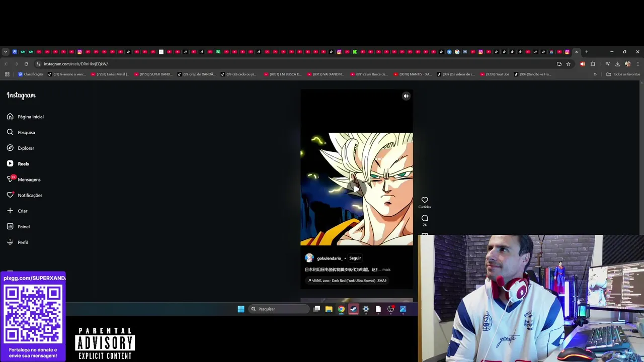Viewport: 644px width, 362px height.
Task: Click the Instagram logo
Action: (x=21, y=95)
